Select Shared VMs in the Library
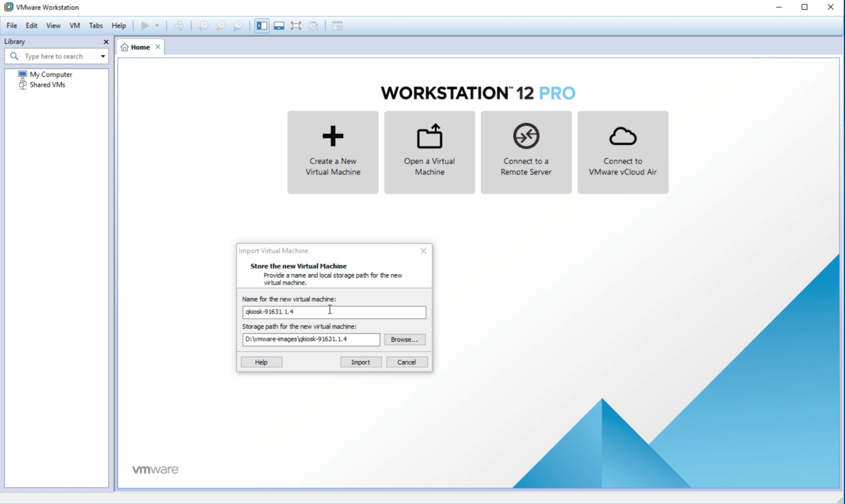Viewport: 845px width, 504px height. pos(47,85)
